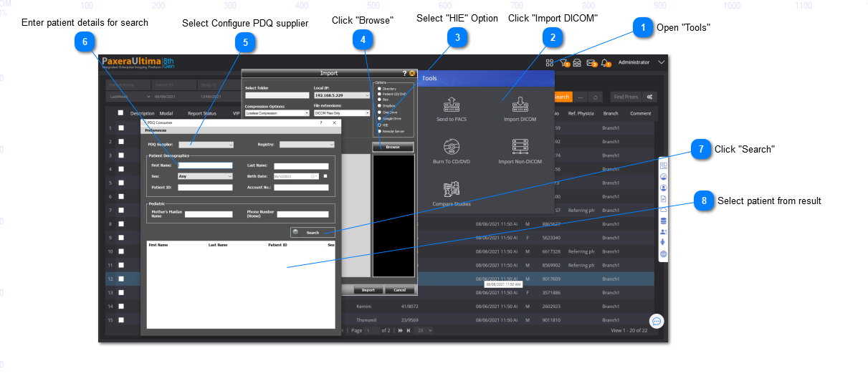Expand the PDQ Supplier dropdown
The height and width of the screenshot is (376, 868).
[206, 145]
